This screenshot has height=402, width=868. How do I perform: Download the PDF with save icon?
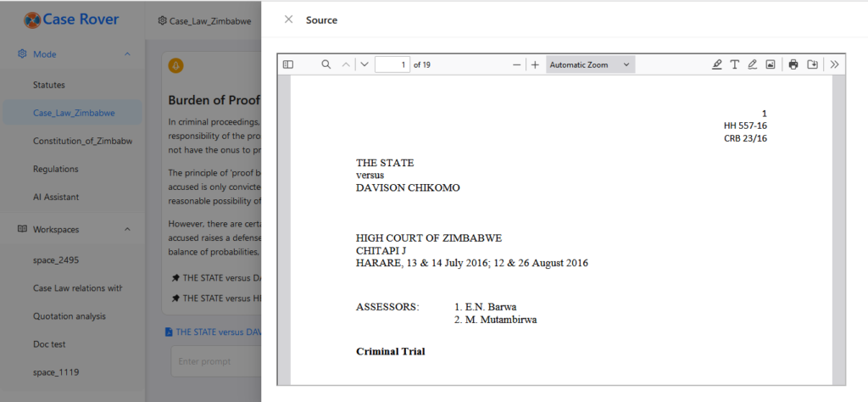pyautogui.click(x=812, y=64)
